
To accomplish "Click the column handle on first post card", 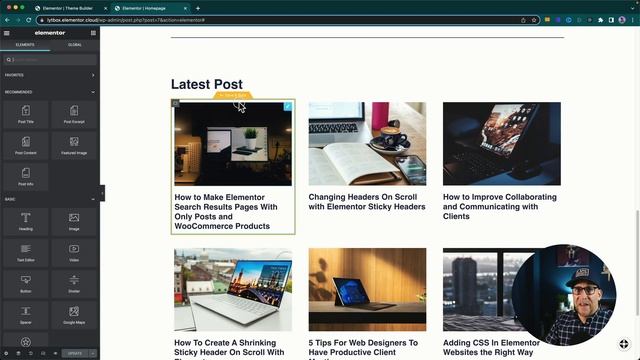I will point(176,103).
